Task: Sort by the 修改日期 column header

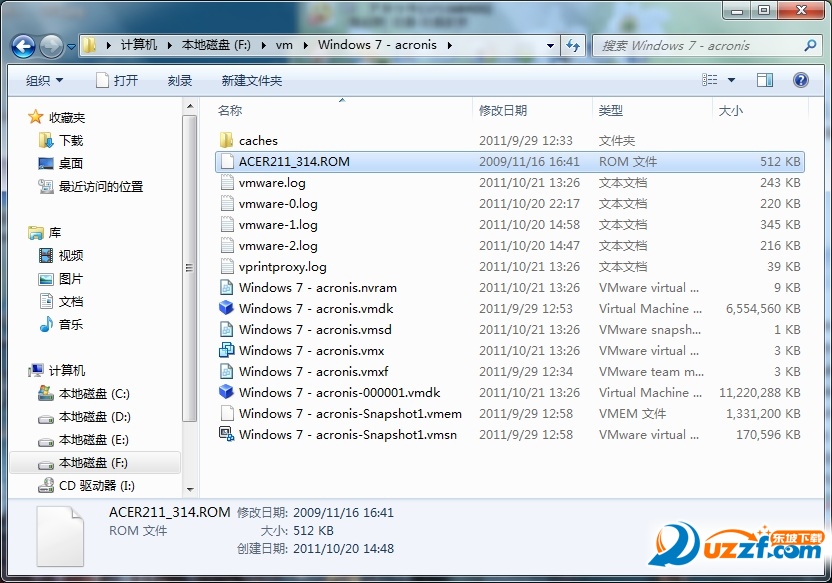Action: tap(503, 111)
